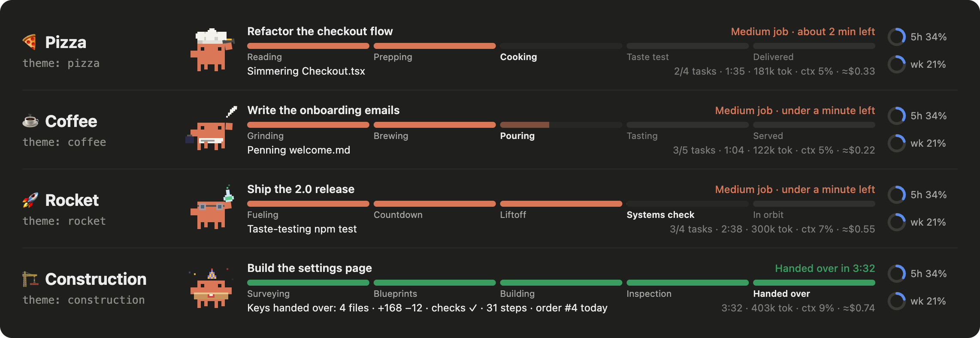
Task: Click the wk usage ring in Coffee row
Action: (897, 143)
